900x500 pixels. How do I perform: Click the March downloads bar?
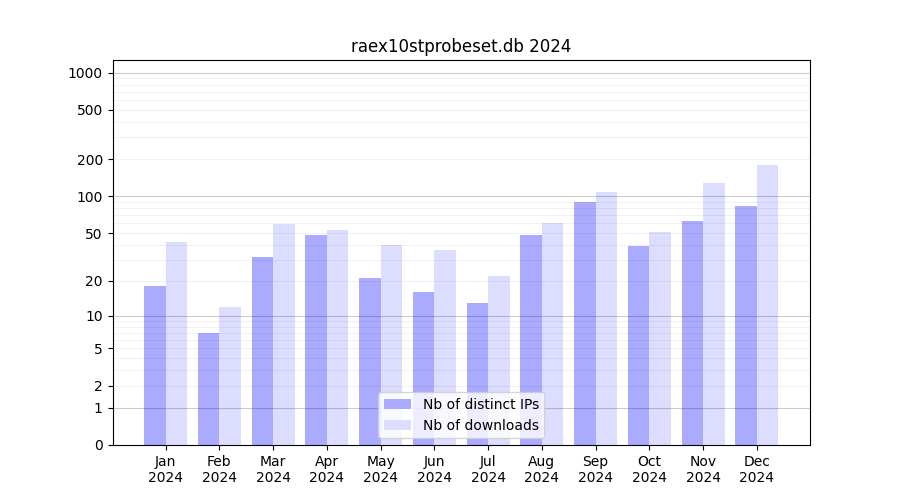(x=284, y=334)
